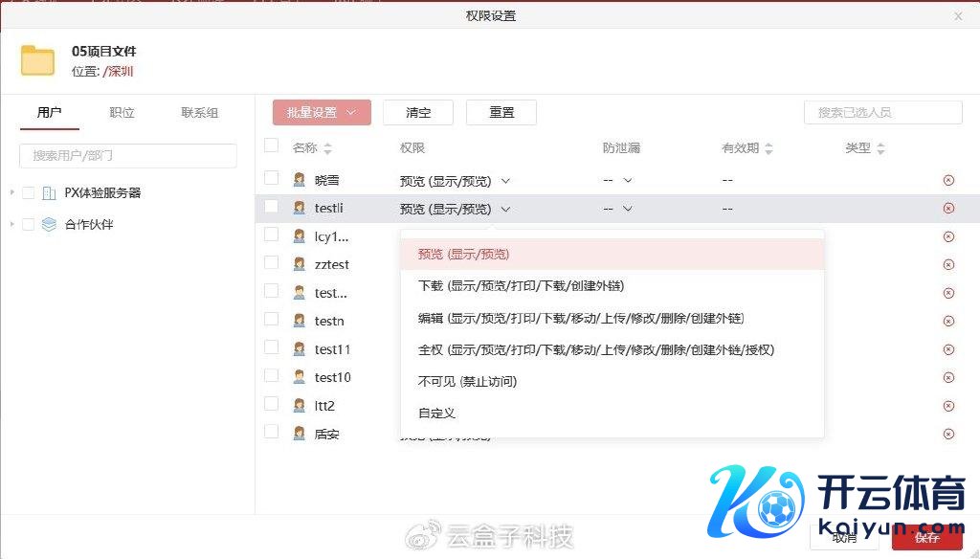Open the 批量设置 dropdown

[x=322, y=113]
